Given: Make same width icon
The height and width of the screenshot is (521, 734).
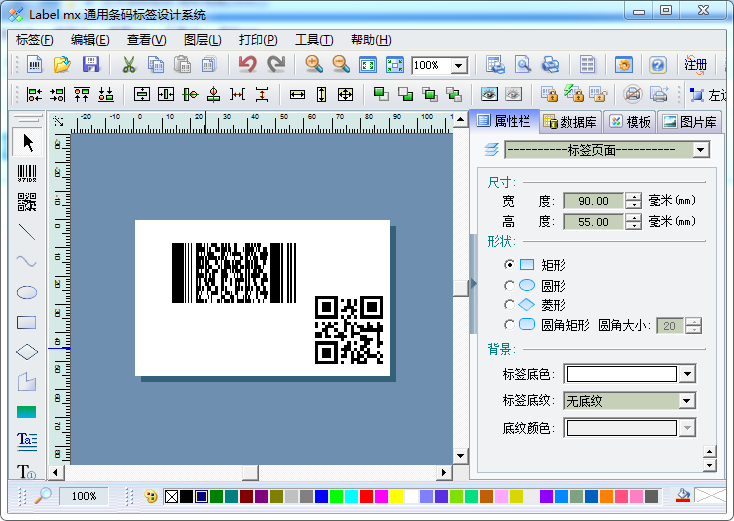Looking at the screenshot, I should tap(297, 95).
